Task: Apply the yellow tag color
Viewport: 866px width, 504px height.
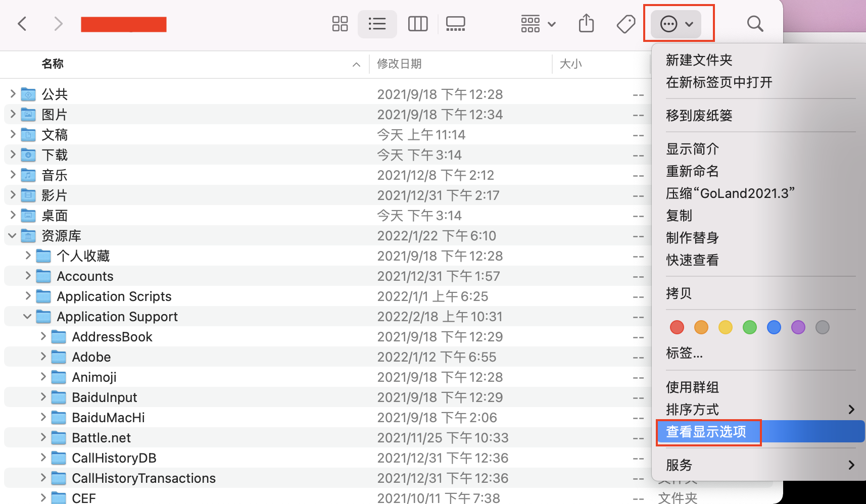Action: (x=726, y=327)
